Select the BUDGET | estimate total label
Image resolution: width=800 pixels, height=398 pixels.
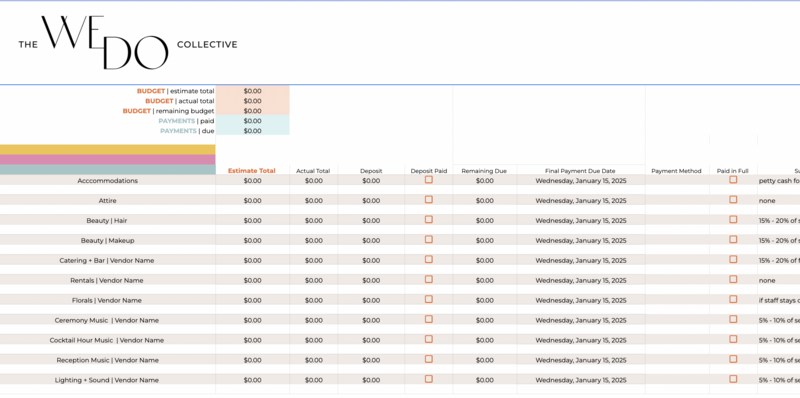point(176,91)
